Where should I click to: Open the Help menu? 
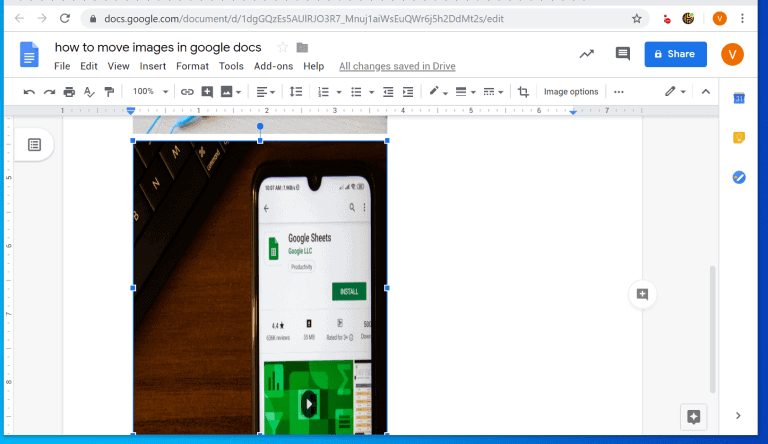coord(313,66)
